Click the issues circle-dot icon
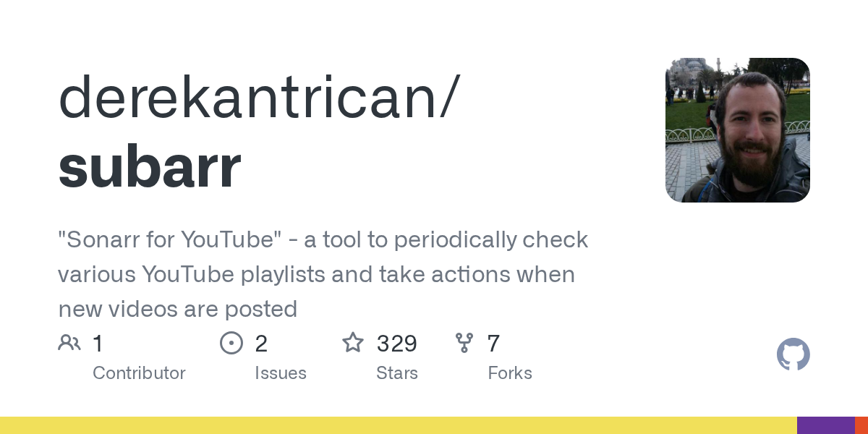This screenshot has height=434, width=868. tap(231, 343)
